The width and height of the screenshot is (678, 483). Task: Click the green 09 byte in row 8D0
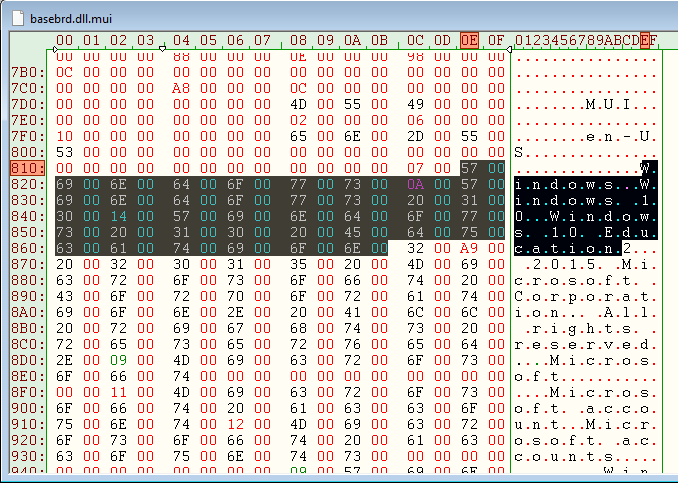pos(118,360)
